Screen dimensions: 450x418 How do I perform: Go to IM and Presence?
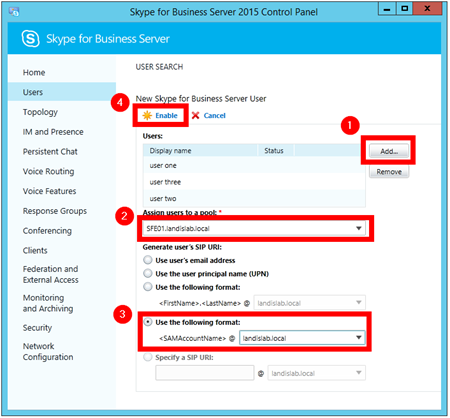(53, 132)
